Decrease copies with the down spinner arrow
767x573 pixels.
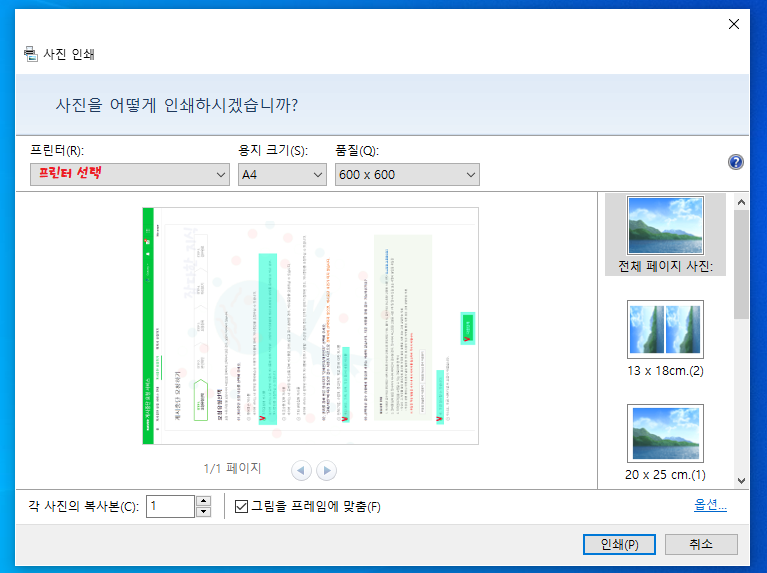click(x=203, y=512)
